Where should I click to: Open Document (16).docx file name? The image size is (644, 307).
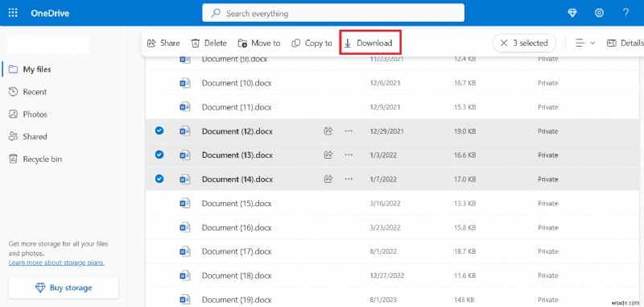[237, 227]
